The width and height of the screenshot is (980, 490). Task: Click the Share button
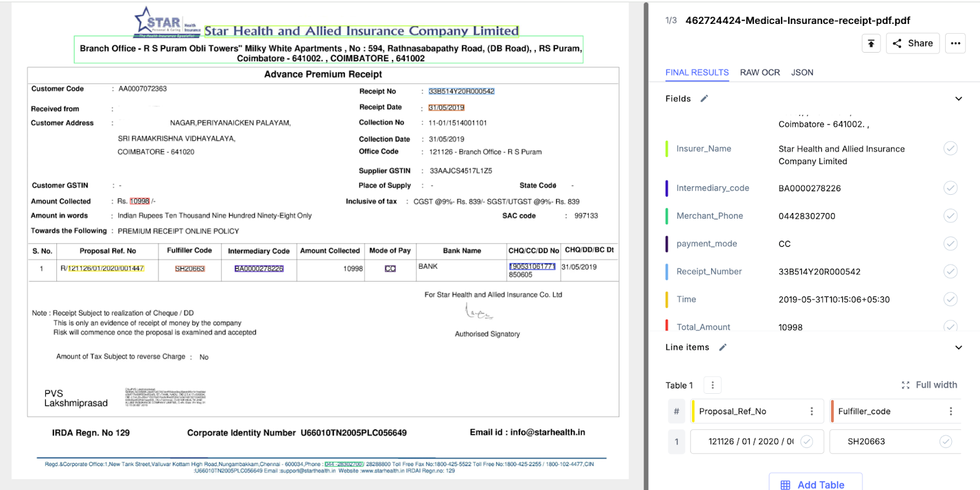tap(913, 43)
